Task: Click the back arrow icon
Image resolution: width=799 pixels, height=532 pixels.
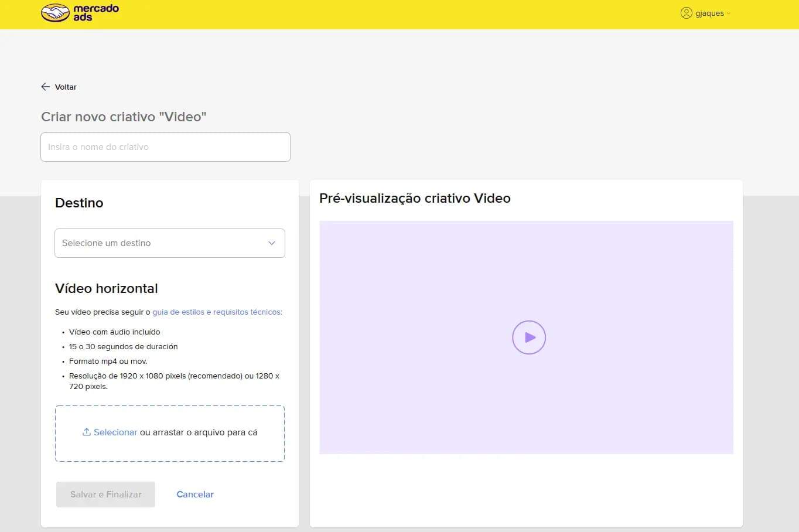Action: (x=46, y=87)
